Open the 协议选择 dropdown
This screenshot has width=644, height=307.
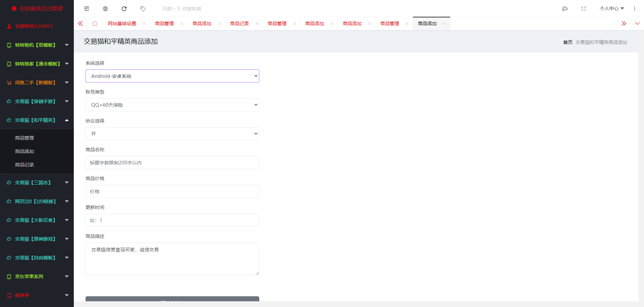[172, 134]
